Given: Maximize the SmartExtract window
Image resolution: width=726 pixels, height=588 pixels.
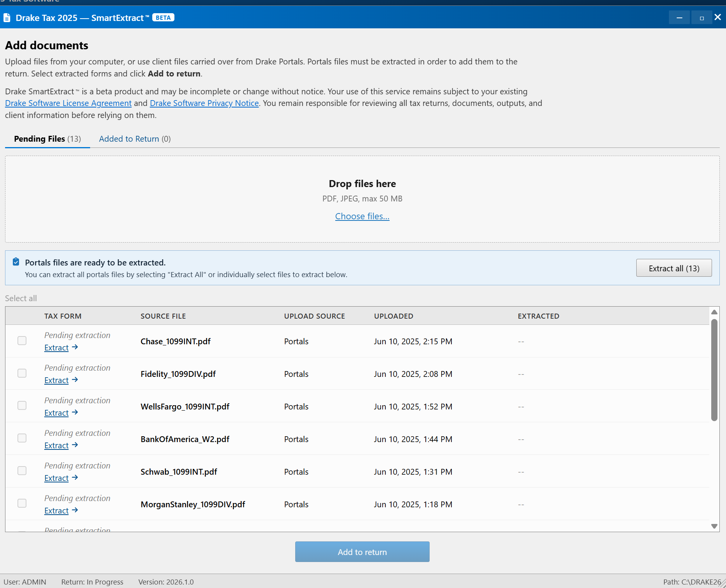Looking at the screenshot, I should [702, 17].
